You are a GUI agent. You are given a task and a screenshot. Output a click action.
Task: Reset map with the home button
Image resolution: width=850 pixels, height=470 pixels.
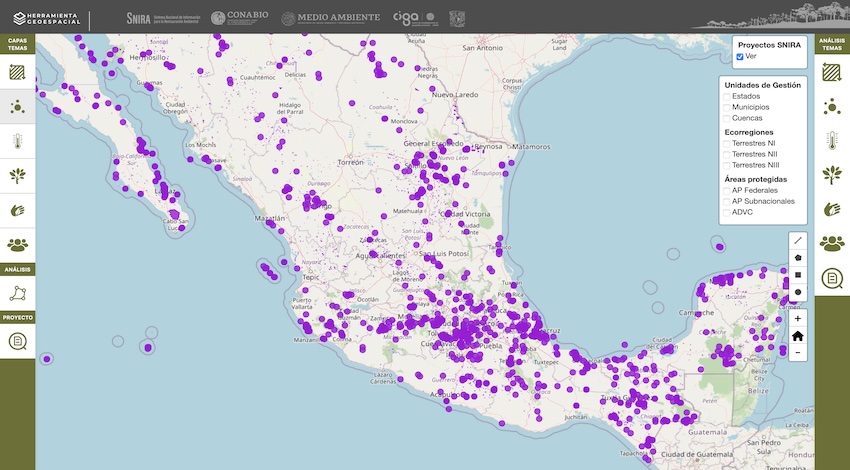pos(797,336)
